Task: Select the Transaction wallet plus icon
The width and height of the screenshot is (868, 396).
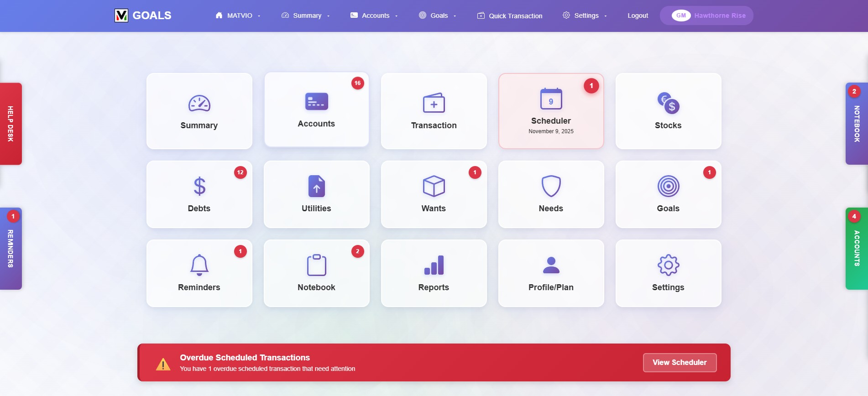Action: click(434, 104)
